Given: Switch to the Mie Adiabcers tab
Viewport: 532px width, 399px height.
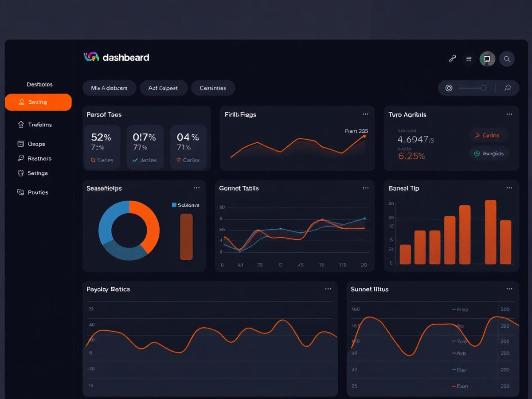Looking at the screenshot, I should click(110, 88).
